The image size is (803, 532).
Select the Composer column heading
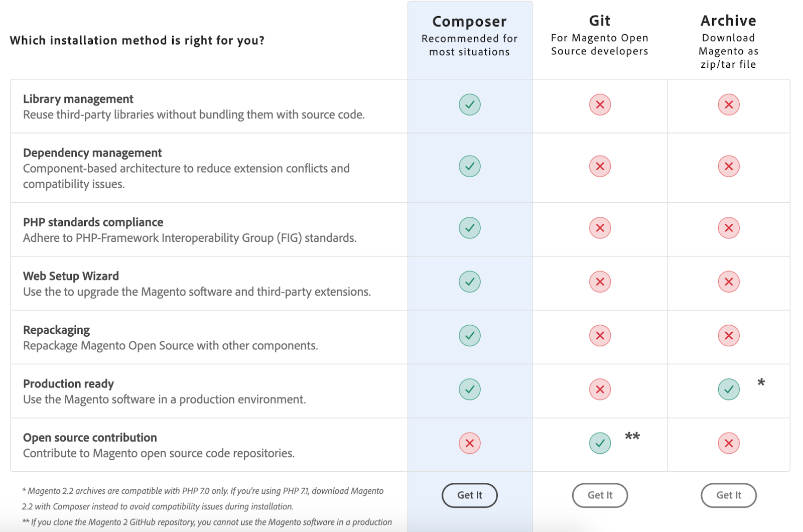click(x=469, y=22)
